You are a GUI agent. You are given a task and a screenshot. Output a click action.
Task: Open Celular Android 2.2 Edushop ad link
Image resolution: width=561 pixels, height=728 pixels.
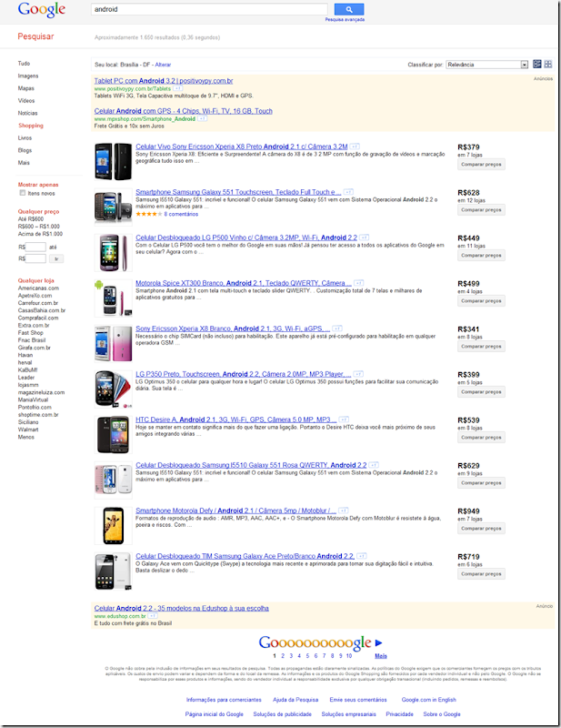[182, 608]
